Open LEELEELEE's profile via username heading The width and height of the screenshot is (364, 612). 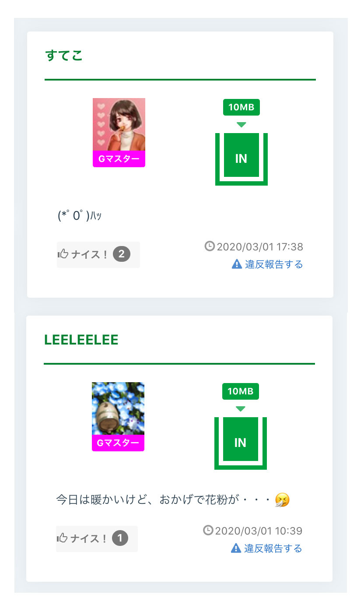coord(81,340)
